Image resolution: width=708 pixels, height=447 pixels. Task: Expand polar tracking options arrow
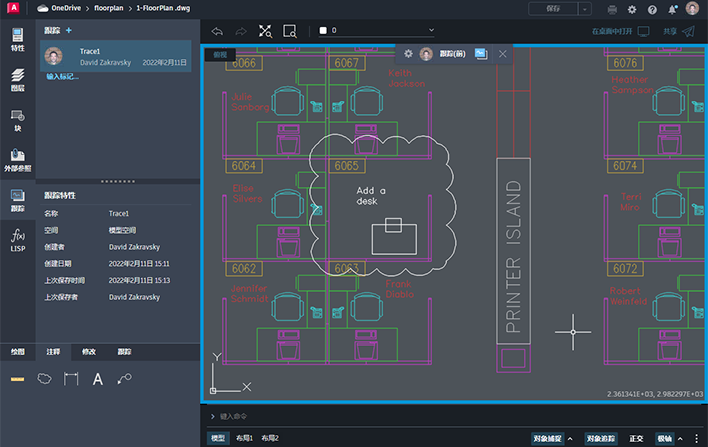680,438
